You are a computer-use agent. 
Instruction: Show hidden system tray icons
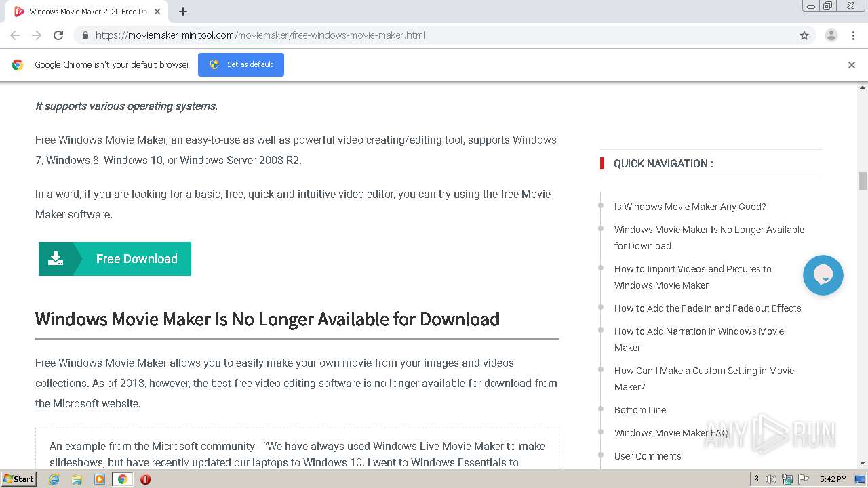pyautogui.click(x=756, y=479)
